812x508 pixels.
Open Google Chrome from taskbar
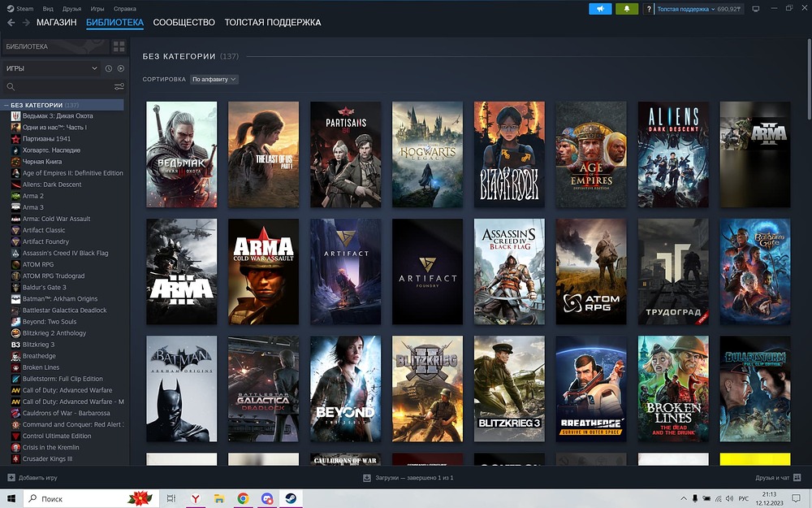tap(243, 499)
